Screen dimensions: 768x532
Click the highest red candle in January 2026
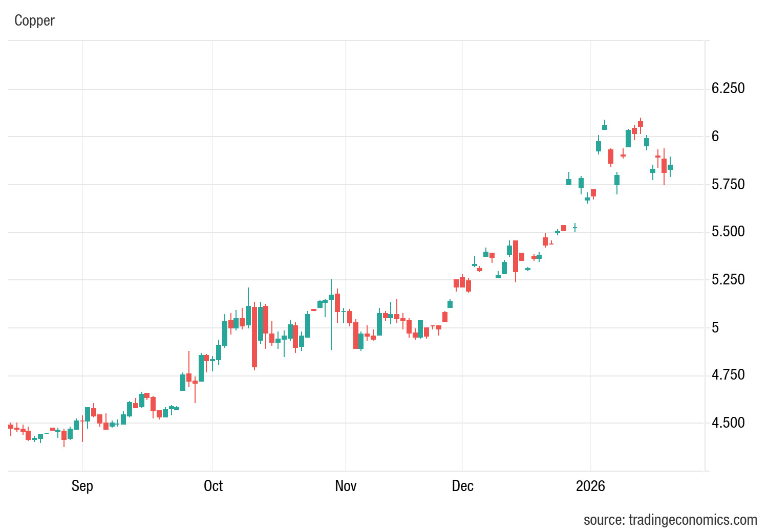[x=641, y=123]
